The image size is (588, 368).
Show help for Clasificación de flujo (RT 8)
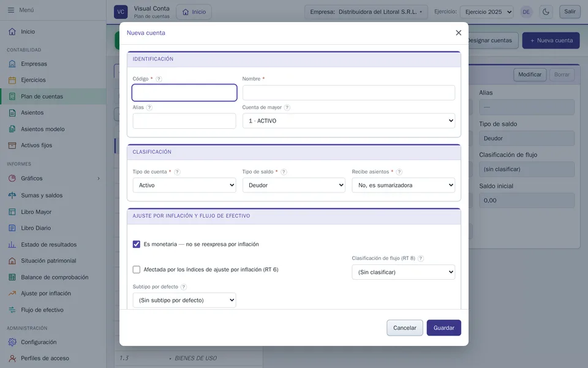click(421, 258)
